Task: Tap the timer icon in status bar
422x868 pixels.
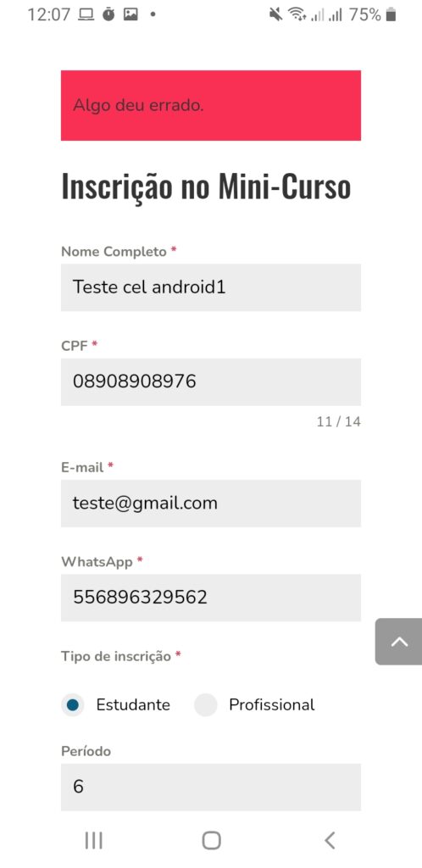Action: coord(108,15)
